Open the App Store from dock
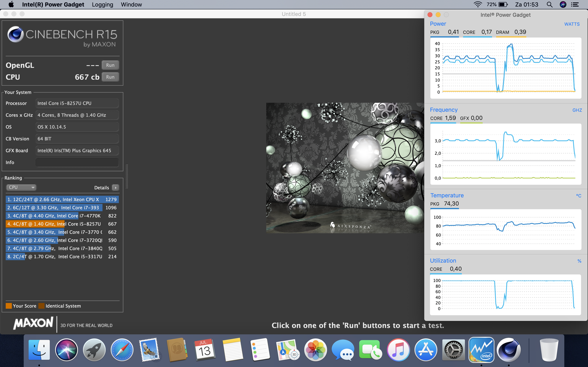The width and height of the screenshot is (588, 367). [x=426, y=349]
